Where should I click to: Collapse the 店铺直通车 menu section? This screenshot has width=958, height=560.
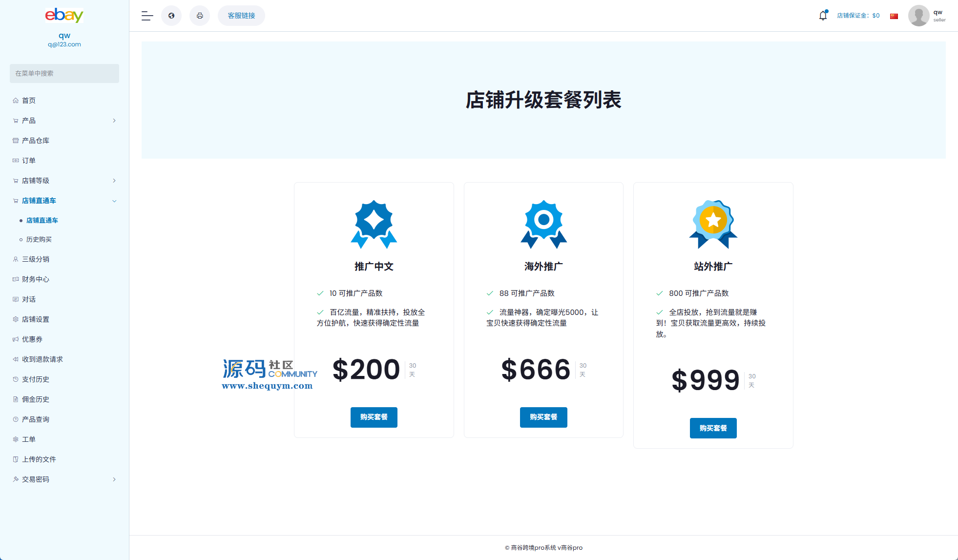[x=114, y=201]
